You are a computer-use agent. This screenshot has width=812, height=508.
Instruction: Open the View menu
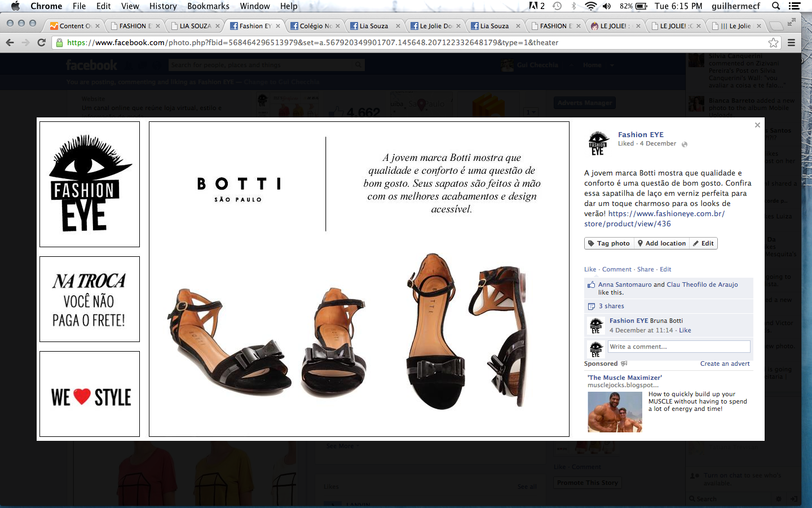(130, 6)
